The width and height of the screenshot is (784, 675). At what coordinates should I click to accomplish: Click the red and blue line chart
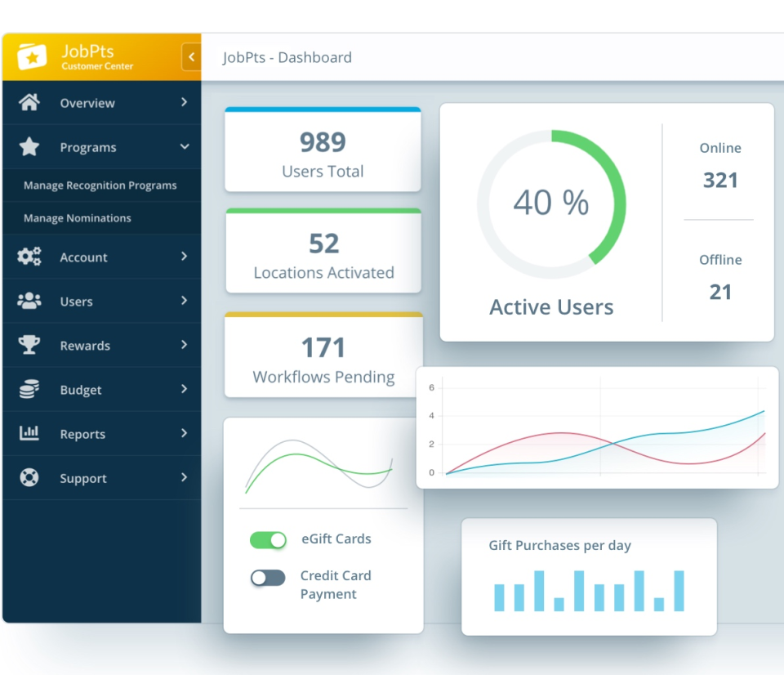598,428
